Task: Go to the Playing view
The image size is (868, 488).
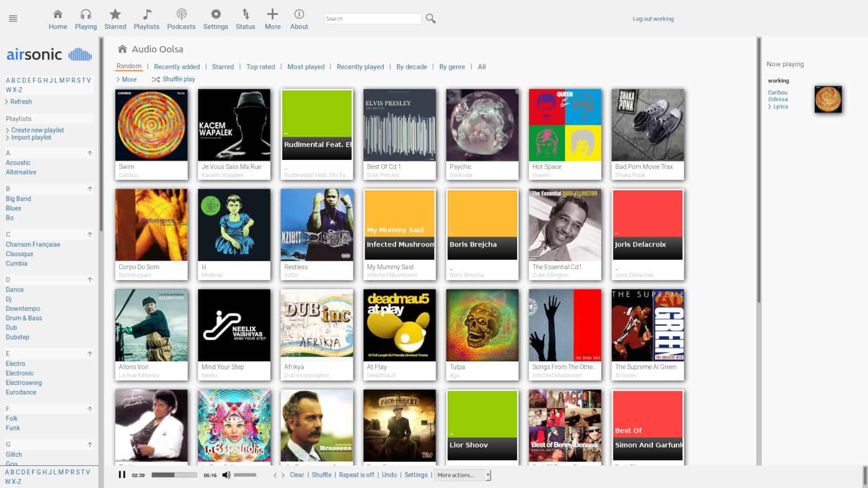Action: point(86,19)
